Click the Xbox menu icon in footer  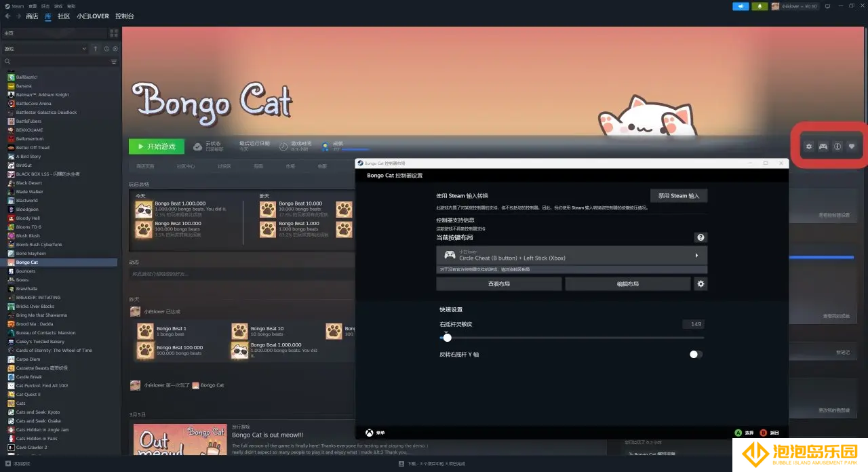[370, 433]
